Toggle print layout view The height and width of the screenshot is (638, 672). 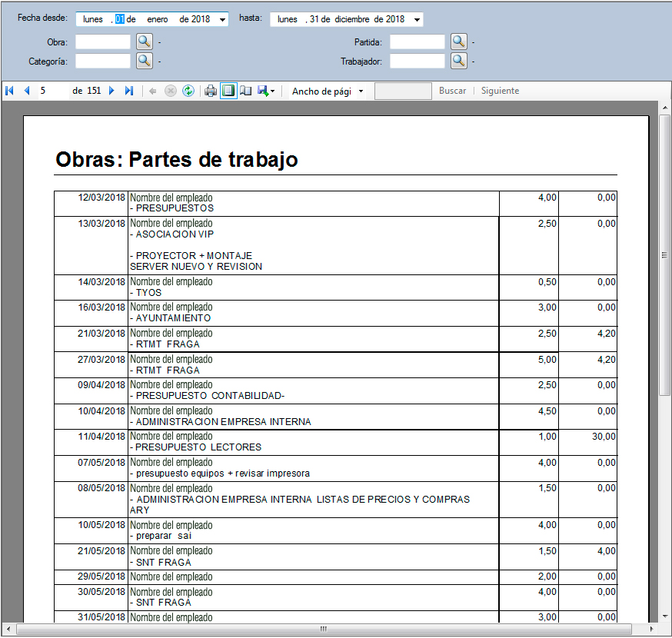click(x=228, y=91)
